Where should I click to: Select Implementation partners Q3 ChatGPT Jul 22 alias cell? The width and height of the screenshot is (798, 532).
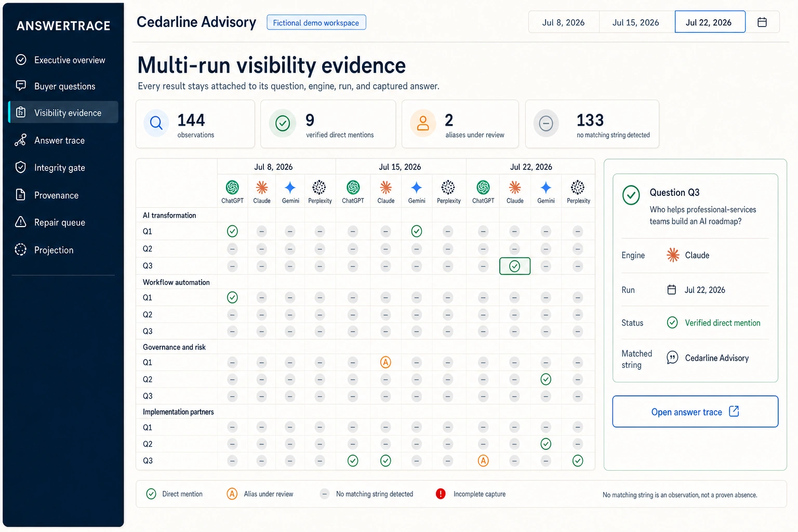pyautogui.click(x=483, y=461)
